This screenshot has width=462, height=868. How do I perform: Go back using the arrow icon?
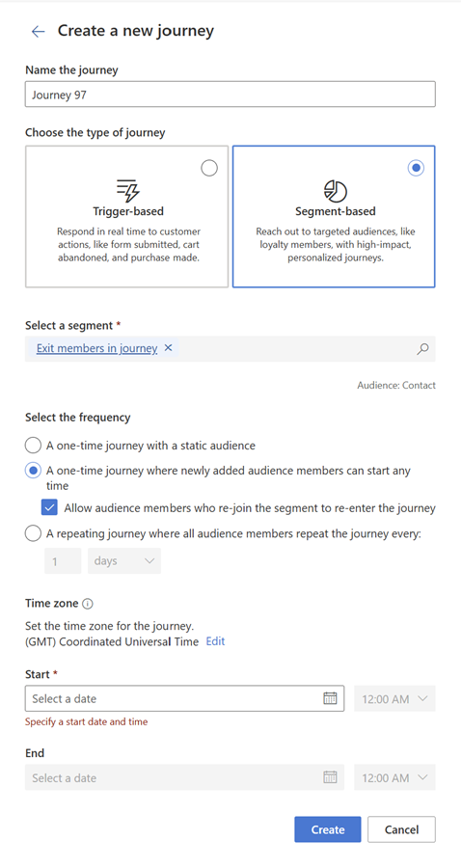click(38, 32)
